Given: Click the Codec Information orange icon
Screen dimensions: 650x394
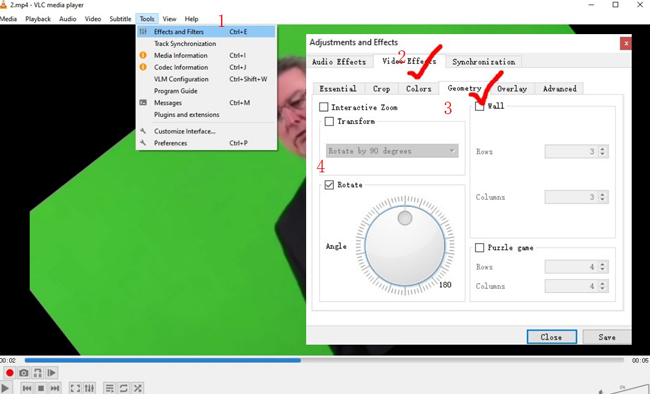Looking at the screenshot, I should click(x=143, y=67).
